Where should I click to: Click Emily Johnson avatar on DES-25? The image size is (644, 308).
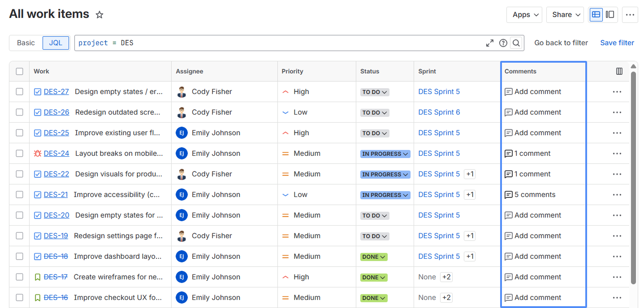(x=182, y=133)
